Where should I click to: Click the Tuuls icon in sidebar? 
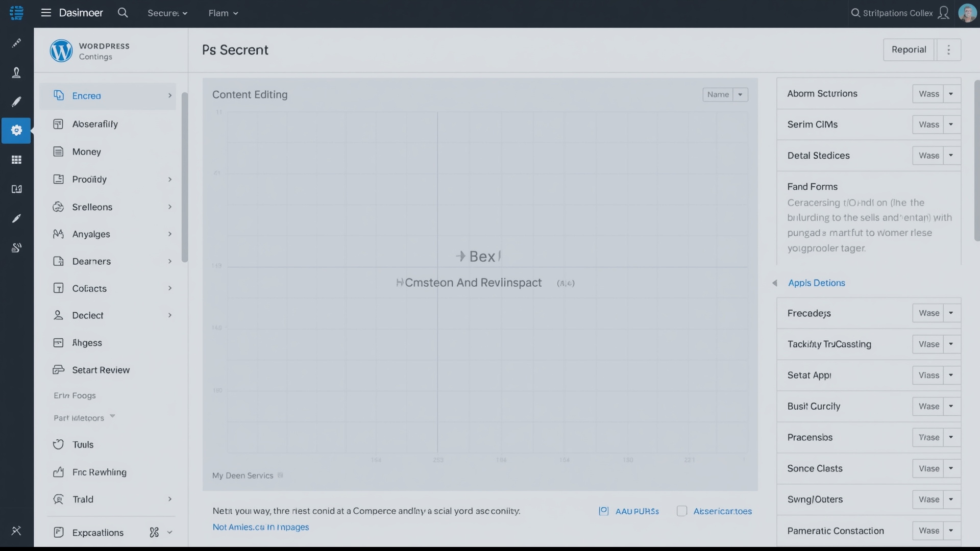(58, 444)
